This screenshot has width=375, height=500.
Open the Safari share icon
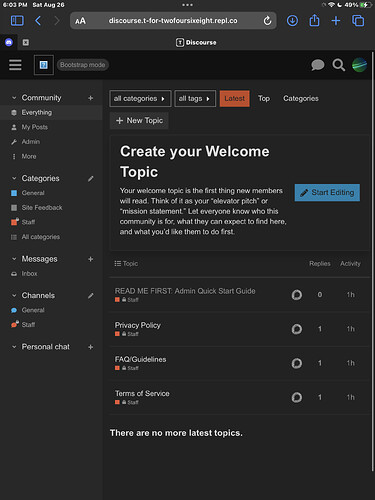[x=314, y=20]
